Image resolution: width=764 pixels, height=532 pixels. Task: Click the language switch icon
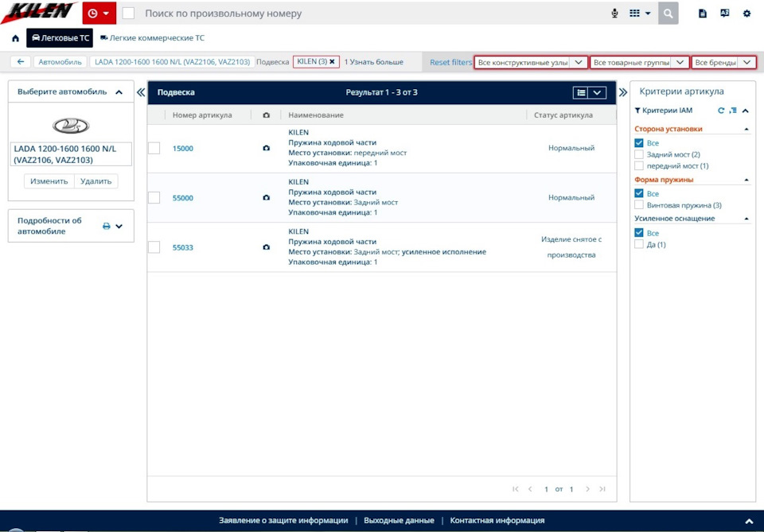724,14
